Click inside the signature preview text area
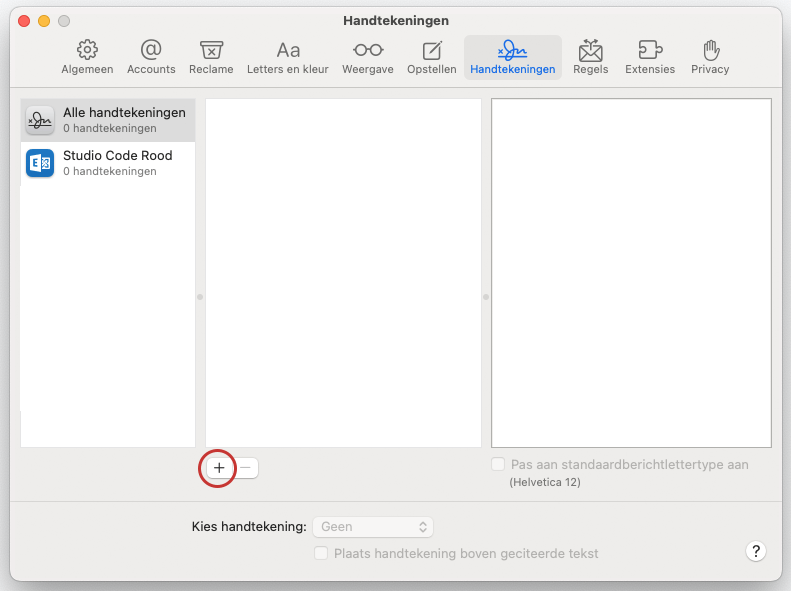The image size is (791, 591). click(631, 272)
